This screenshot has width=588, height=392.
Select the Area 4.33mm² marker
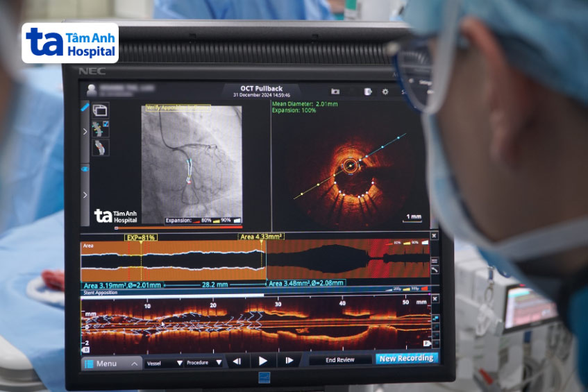pos(261,237)
